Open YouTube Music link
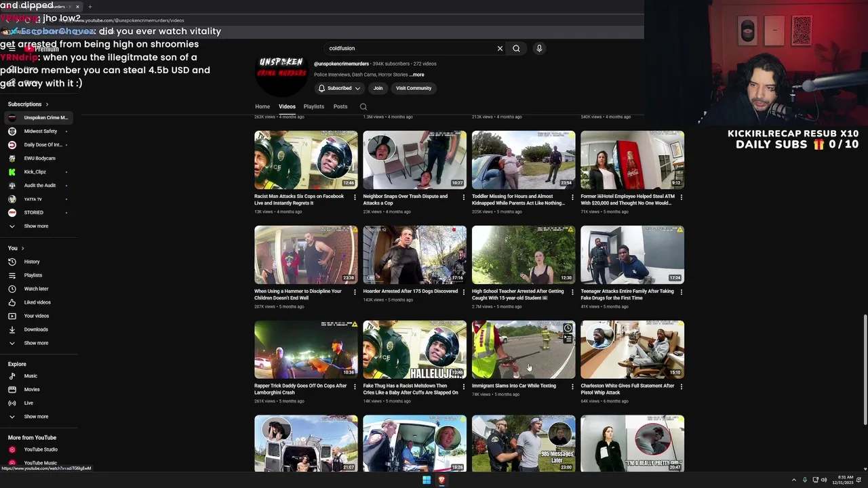 pyautogui.click(x=39, y=463)
